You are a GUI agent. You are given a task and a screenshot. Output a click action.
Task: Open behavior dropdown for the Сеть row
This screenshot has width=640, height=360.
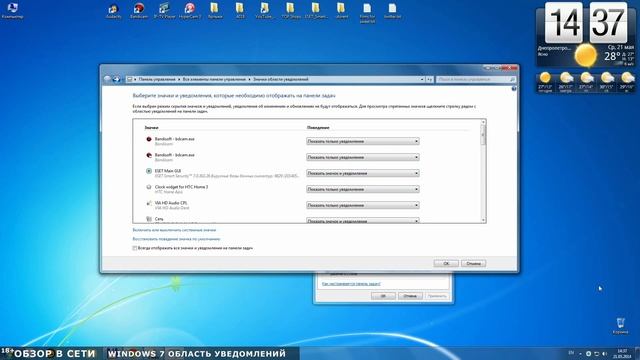pyautogui.click(x=363, y=221)
